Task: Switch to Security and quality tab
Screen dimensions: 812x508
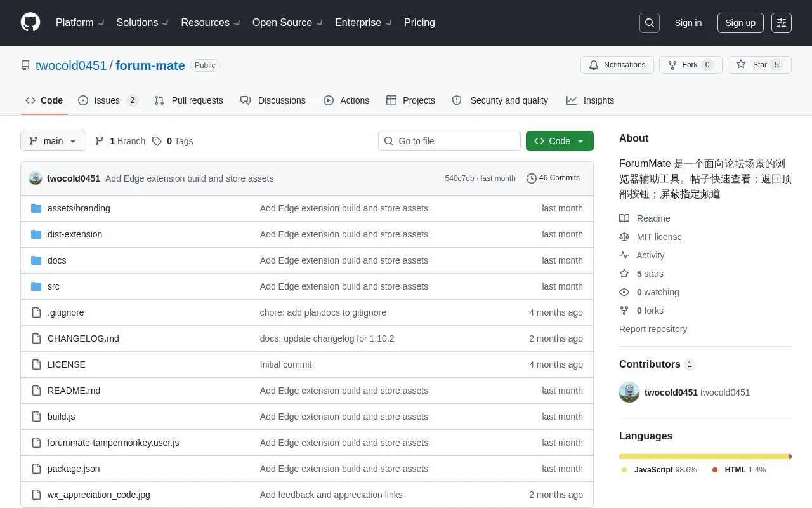Action: click(x=500, y=100)
